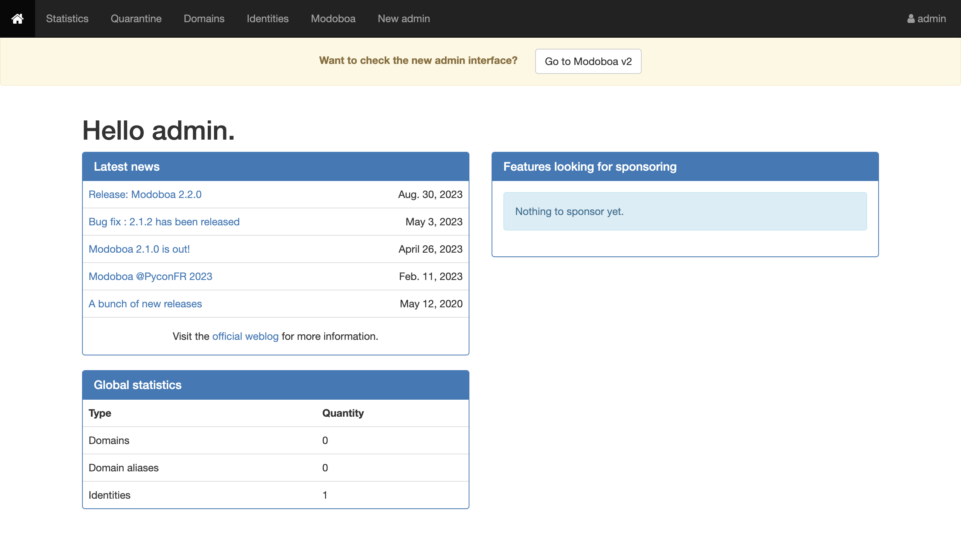Viewport: 961px width, 560px height.
Task: Click the 'May 12, 2020' date
Action: click(x=431, y=304)
